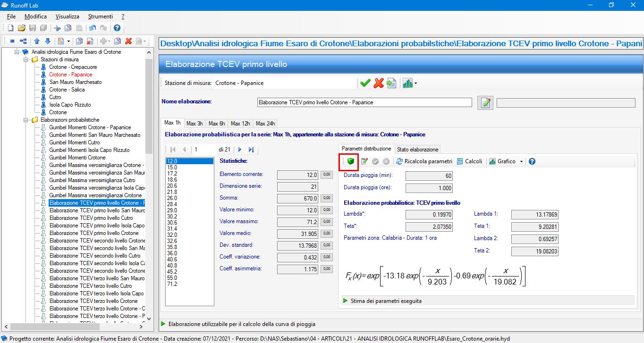Click the 0,00 button beside Coeff. asimmetria
The height and width of the screenshot is (343, 644).
tap(327, 269)
